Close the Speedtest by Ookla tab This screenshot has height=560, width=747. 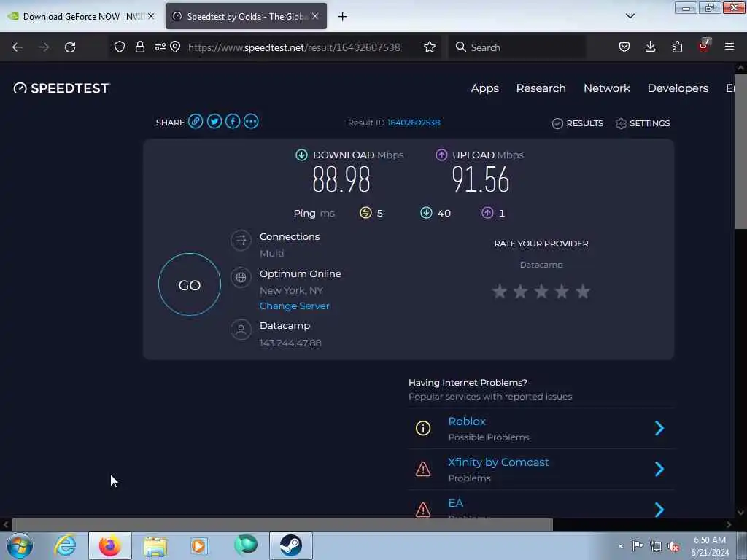pyautogui.click(x=315, y=16)
